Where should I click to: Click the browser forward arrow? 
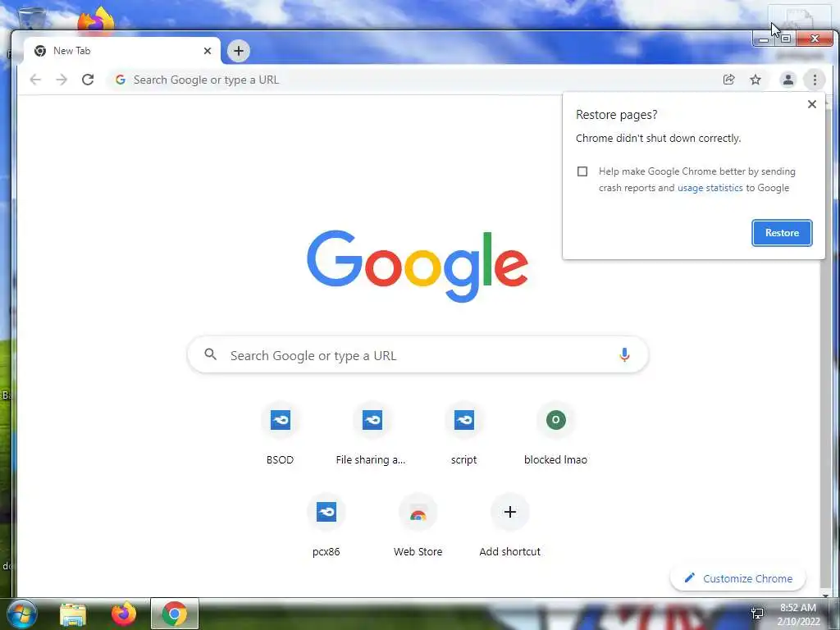tap(62, 80)
